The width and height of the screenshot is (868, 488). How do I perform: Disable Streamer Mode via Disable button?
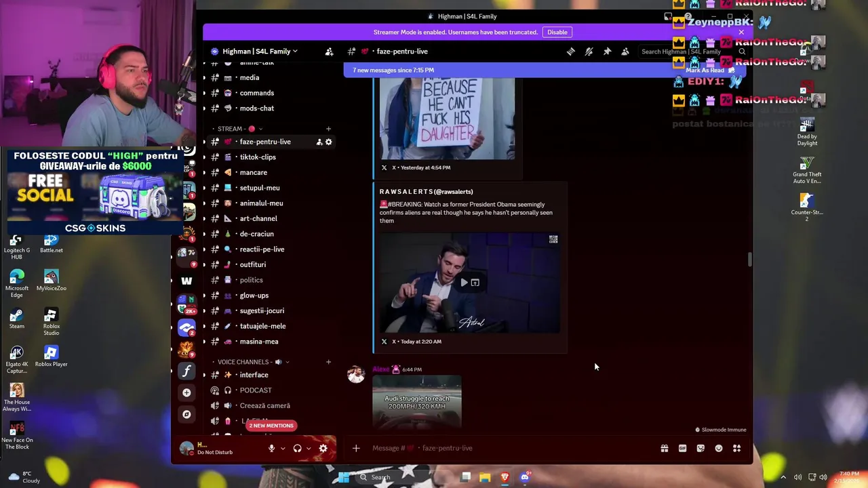(x=557, y=32)
